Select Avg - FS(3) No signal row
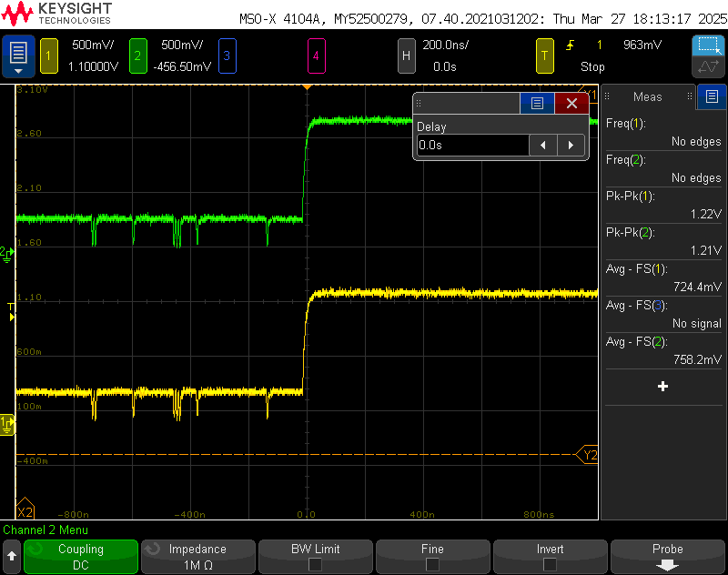This screenshot has width=728, height=575. (663, 315)
